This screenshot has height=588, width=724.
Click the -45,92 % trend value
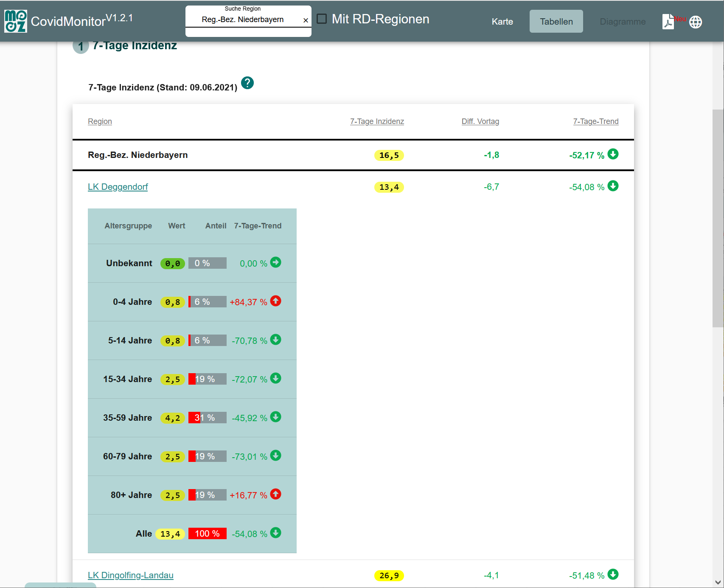(x=250, y=418)
